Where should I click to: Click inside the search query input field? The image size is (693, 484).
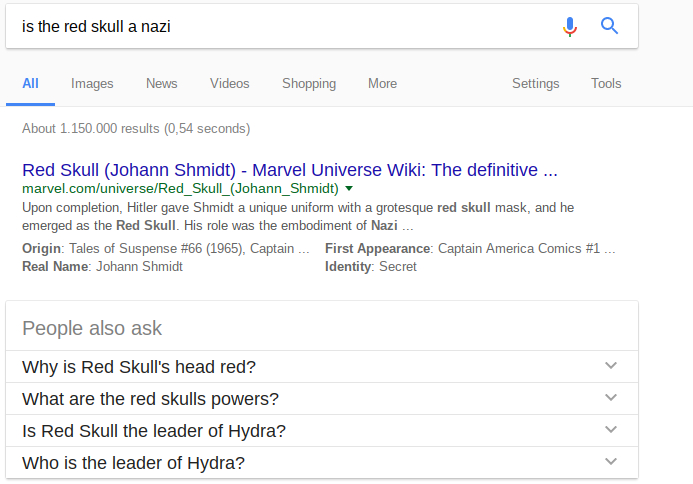click(280, 27)
